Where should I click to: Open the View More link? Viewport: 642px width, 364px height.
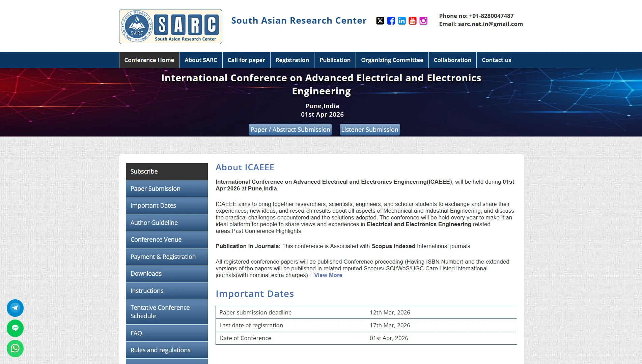tap(328, 275)
